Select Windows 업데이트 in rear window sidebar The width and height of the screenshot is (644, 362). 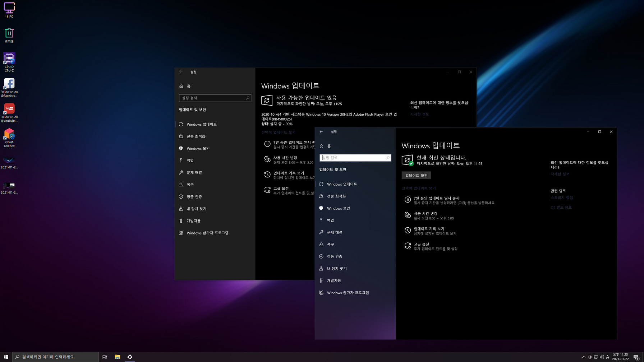pos(215,124)
